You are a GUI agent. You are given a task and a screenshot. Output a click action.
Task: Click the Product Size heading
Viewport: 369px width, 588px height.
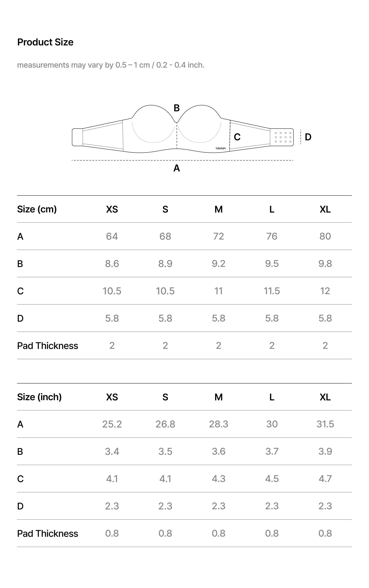tap(45, 42)
